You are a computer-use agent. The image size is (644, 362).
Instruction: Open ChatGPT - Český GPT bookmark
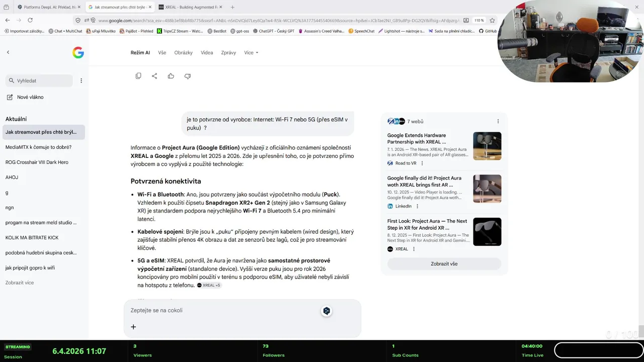tap(274, 31)
